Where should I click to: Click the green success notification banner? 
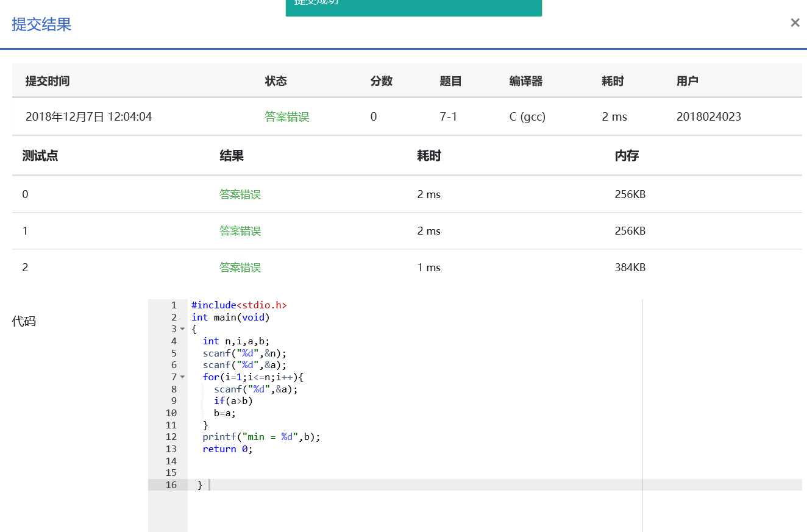pyautogui.click(x=413, y=8)
